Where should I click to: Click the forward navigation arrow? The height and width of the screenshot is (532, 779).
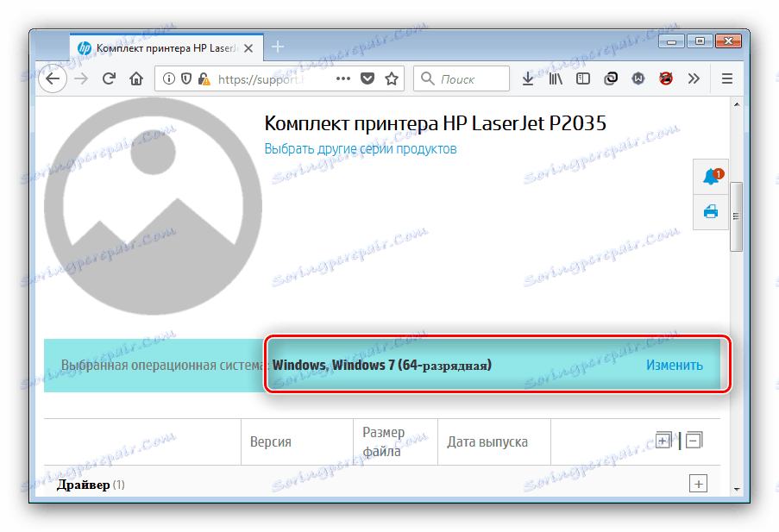click(x=81, y=78)
